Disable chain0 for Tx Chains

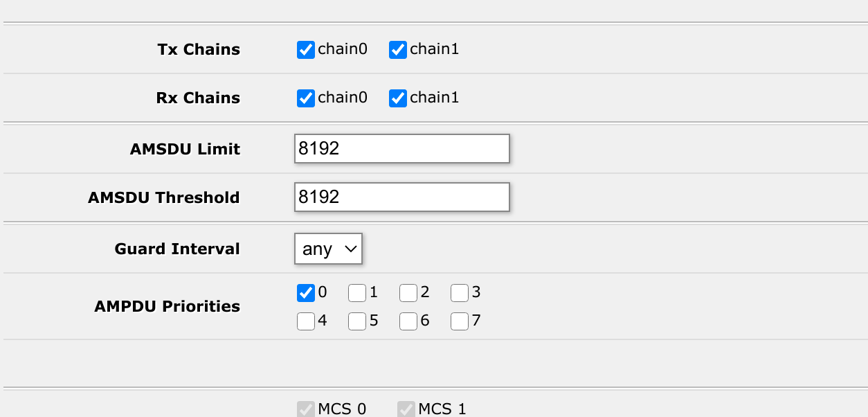[x=305, y=49]
